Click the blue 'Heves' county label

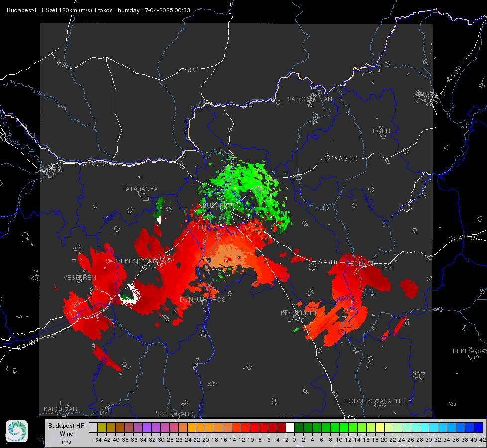coord(368,202)
